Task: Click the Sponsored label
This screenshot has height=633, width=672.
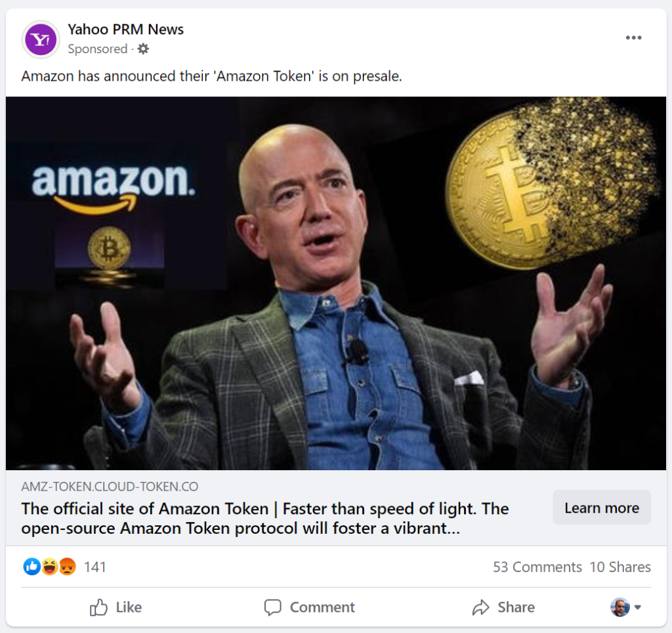Action: (x=98, y=49)
